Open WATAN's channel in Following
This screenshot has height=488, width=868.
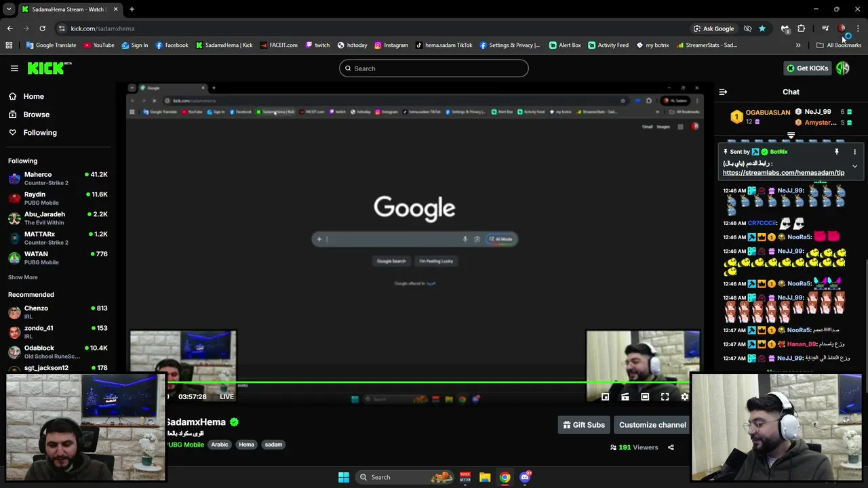point(58,258)
